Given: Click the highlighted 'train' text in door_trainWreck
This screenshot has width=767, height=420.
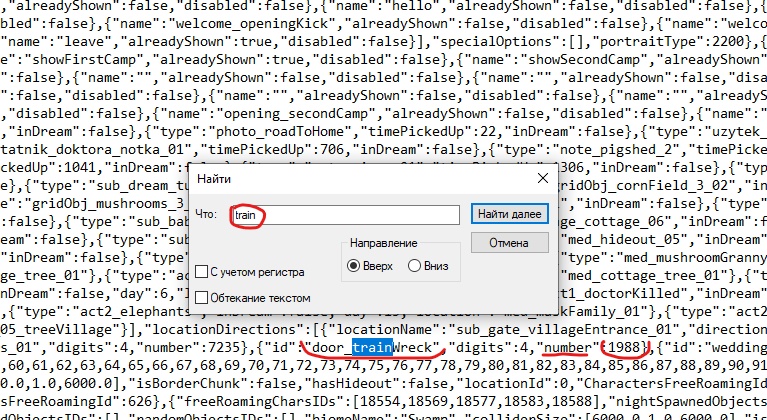Looking at the screenshot, I should pyautogui.click(x=372, y=348).
